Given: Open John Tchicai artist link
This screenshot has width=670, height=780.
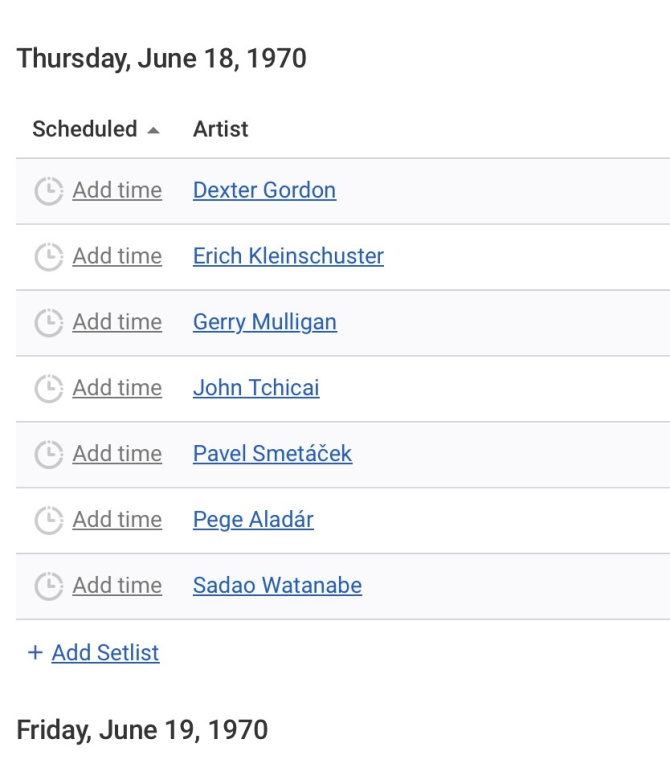Looking at the screenshot, I should (256, 388).
